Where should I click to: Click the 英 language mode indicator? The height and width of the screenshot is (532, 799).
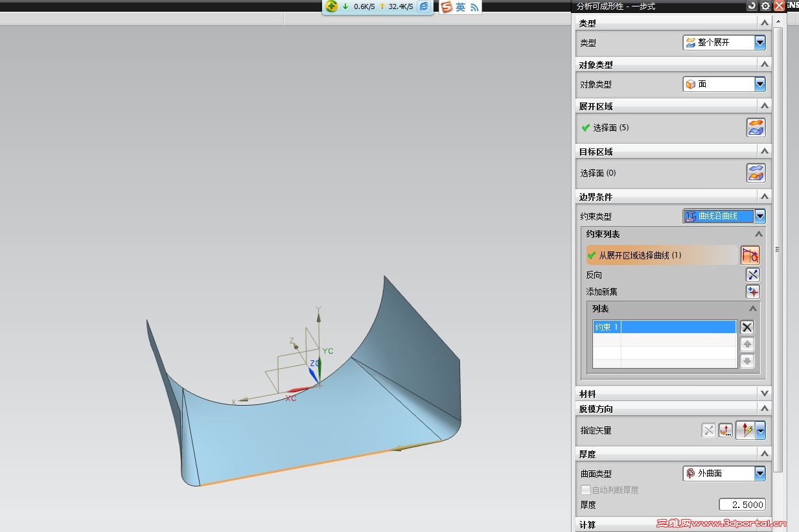461,7
